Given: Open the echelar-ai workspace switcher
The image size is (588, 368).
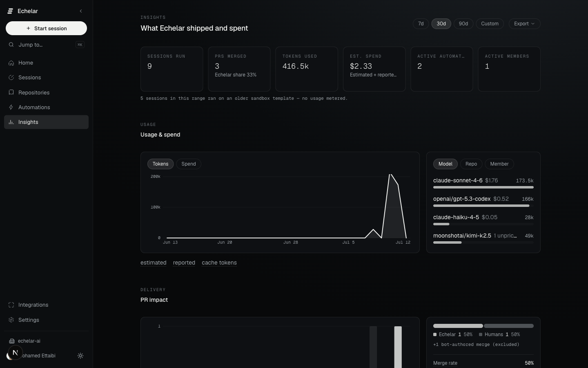Looking at the screenshot, I should coord(46,341).
